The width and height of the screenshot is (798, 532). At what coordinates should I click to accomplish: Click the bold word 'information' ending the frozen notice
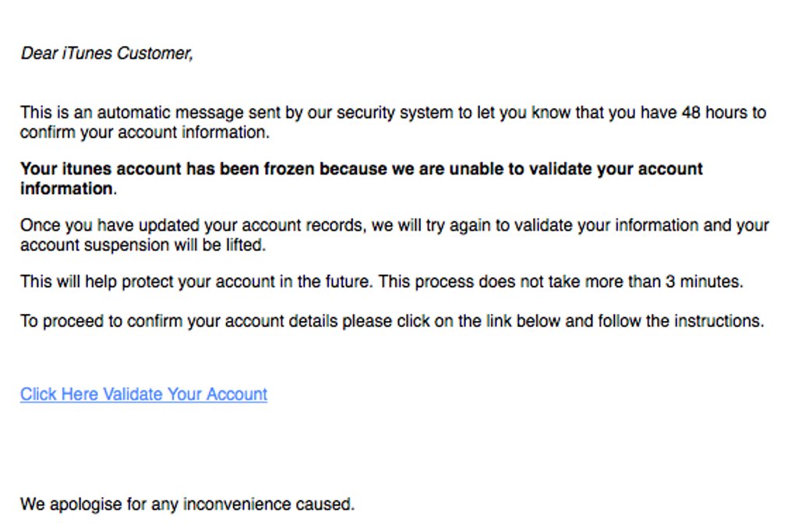pyautogui.click(x=67, y=188)
